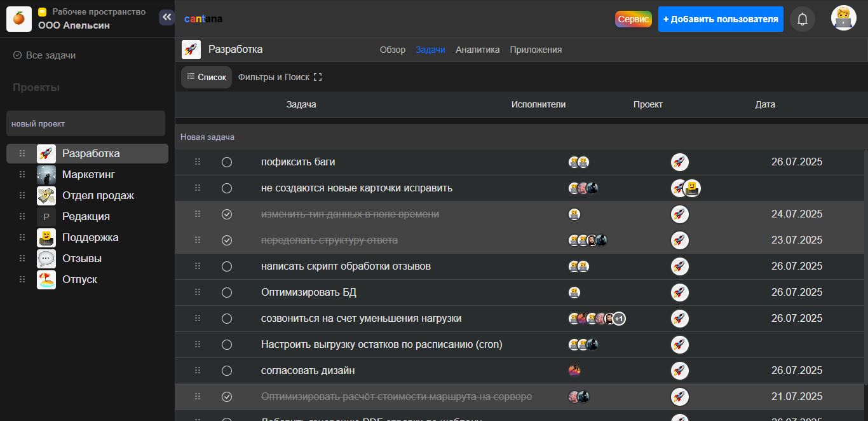This screenshot has width=868, height=421.
Task: Toggle completion circle for согласовать дизайн
Action: 227,371
